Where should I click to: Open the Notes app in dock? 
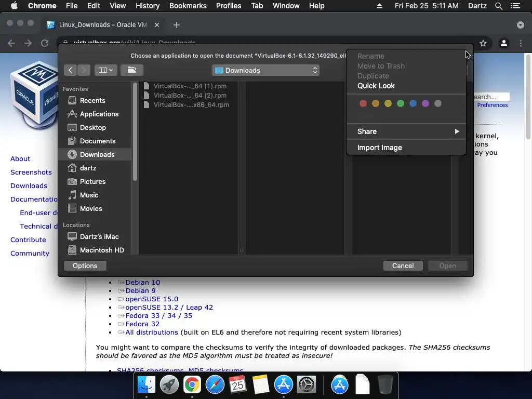261,385
